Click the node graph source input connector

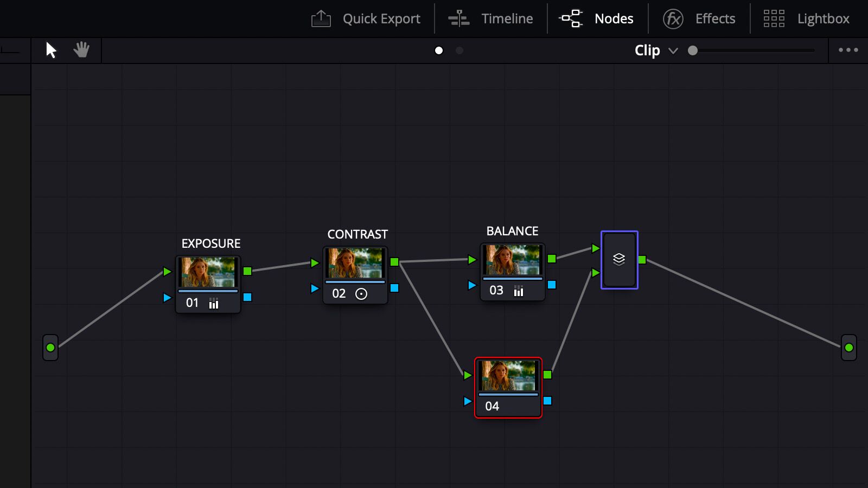point(50,348)
